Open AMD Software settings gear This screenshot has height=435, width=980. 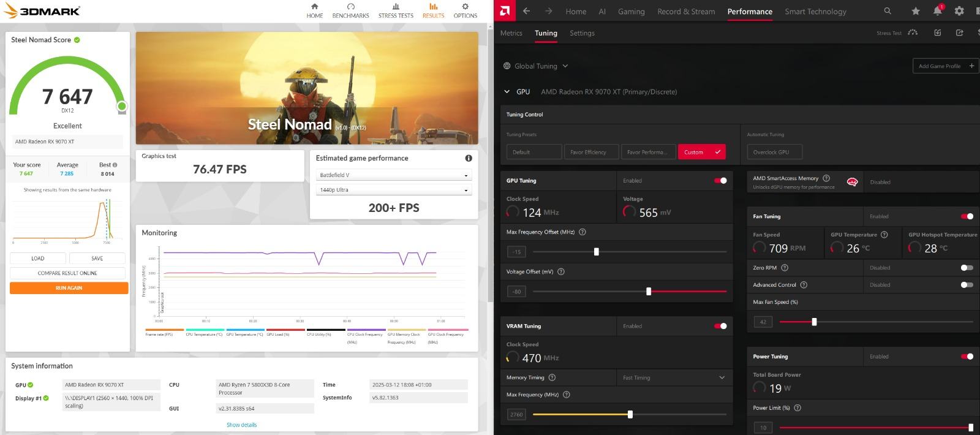[x=959, y=11]
